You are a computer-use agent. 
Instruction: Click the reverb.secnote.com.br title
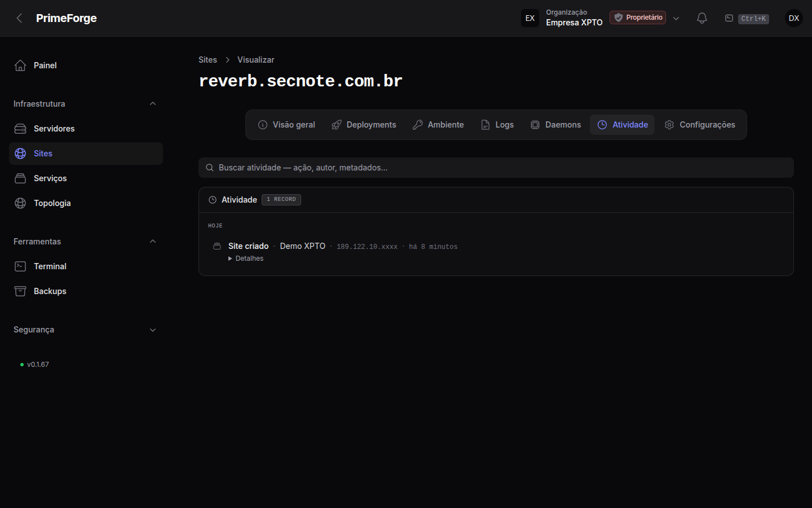(x=301, y=81)
